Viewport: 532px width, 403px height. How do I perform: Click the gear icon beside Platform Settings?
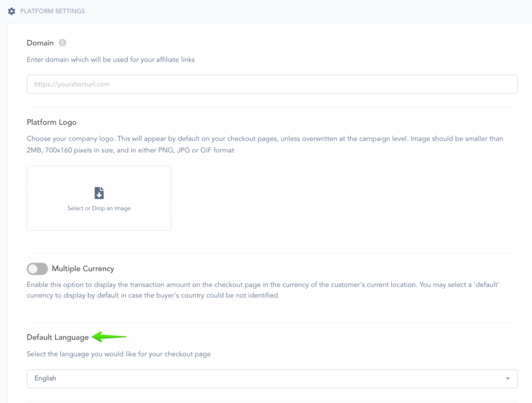click(11, 11)
